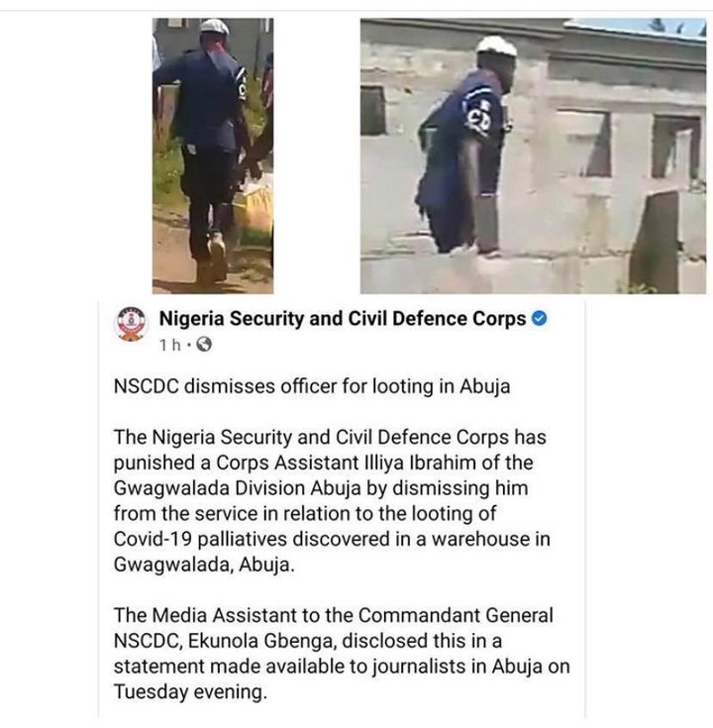Open the right photo of the officer by the wall
This screenshot has height=728, width=713.
click(x=533, y=156)
